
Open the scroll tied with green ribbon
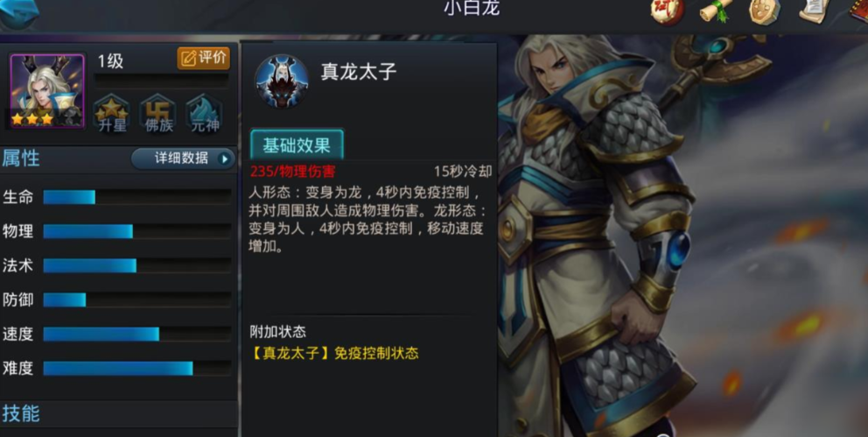pyautogui.click(x=716, y=11)
